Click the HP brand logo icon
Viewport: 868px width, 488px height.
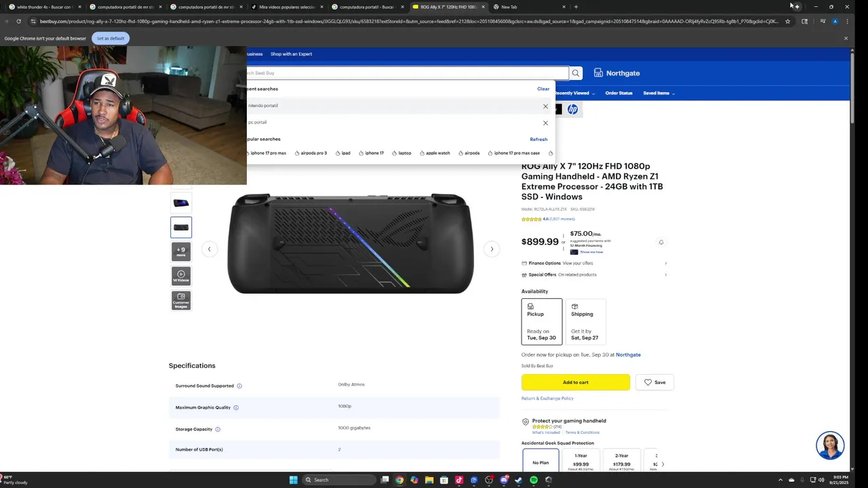coord(573,109)
